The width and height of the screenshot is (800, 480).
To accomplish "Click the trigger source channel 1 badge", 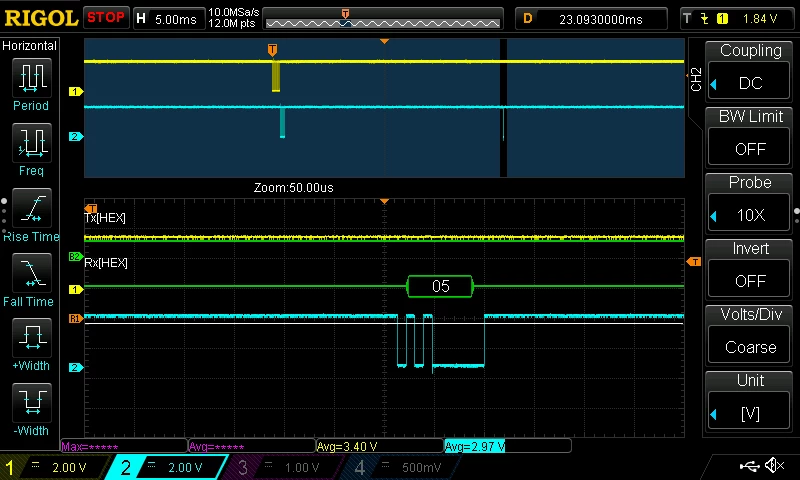I will [x=722, y=19].
